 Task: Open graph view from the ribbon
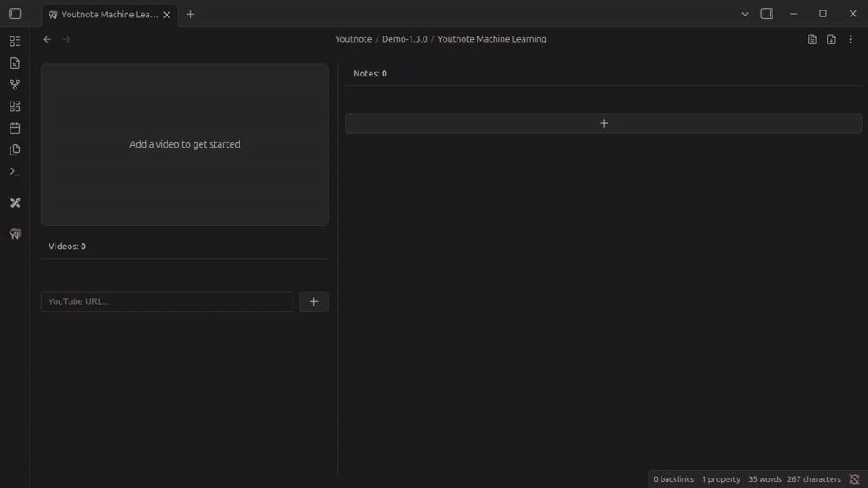[15, 85]
